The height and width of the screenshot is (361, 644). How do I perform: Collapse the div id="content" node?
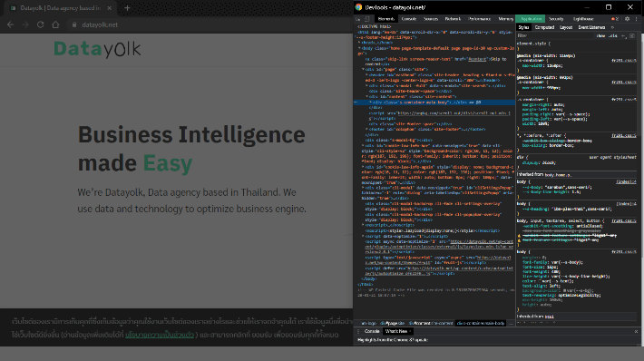pos(366,96)
